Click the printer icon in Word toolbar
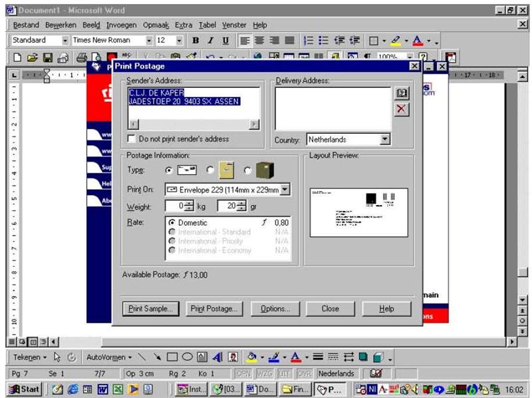532x398 pixels. (82, 57)
